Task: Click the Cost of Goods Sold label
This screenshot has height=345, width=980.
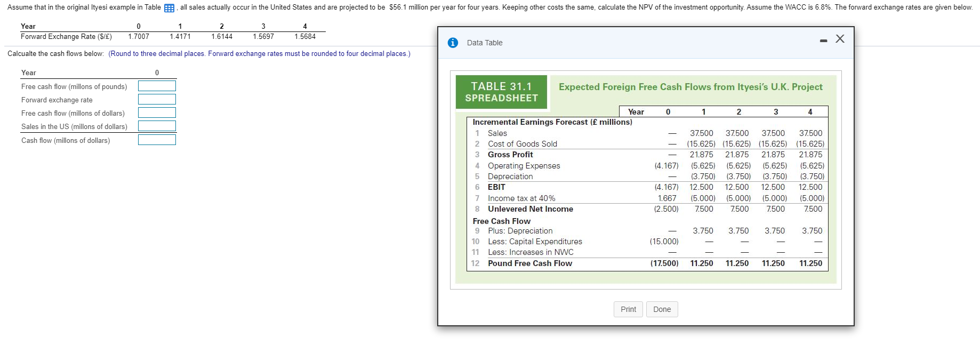Action: coord(523,144)
